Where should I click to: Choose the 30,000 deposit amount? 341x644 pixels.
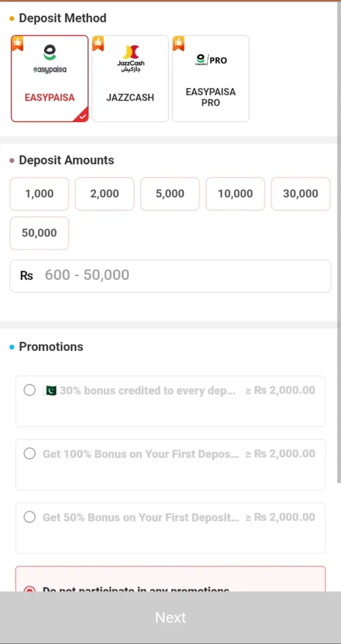301,194
